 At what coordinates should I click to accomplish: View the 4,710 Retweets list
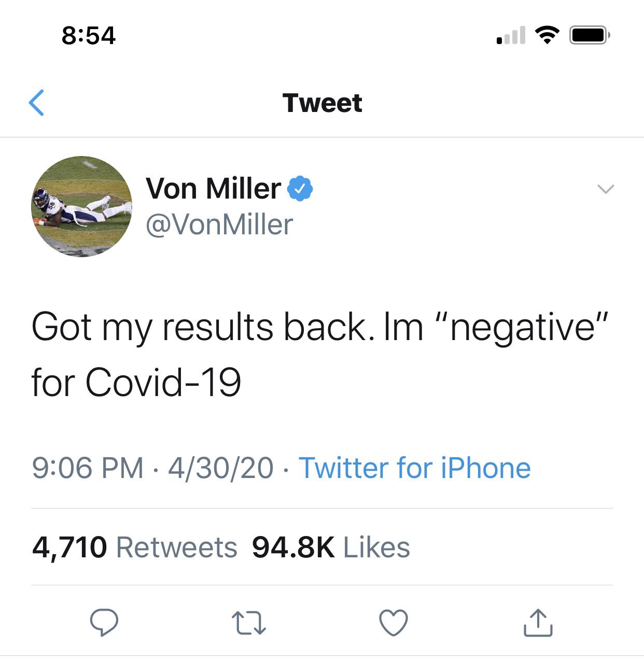135,547
